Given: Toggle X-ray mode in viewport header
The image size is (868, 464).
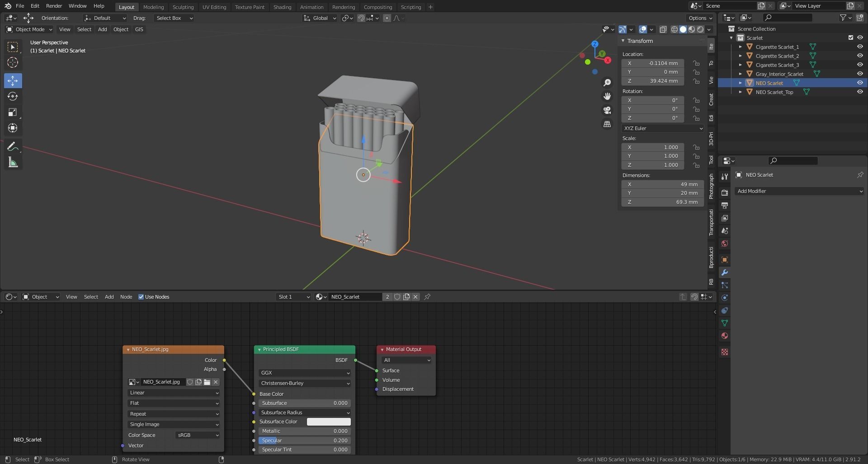Looking at the screenshot, I should tap(663, 29).
